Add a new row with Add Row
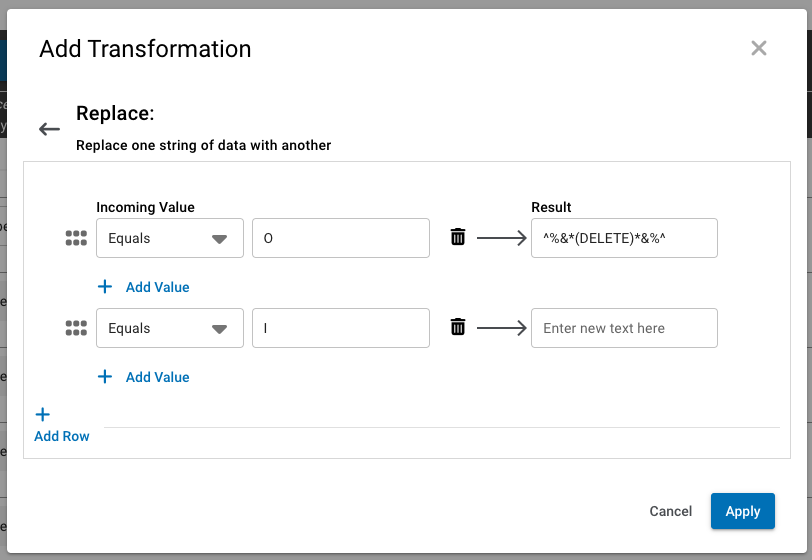The image size is (812, 560). tap(62, 425)
